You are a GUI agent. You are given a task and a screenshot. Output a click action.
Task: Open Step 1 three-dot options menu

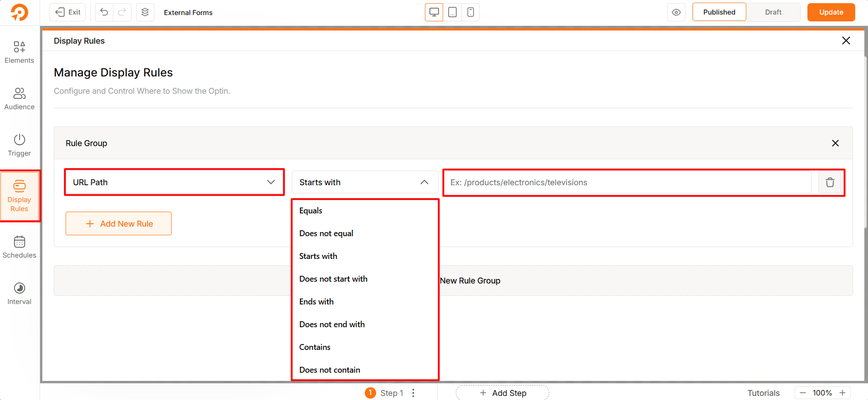(x=413, y=393)
